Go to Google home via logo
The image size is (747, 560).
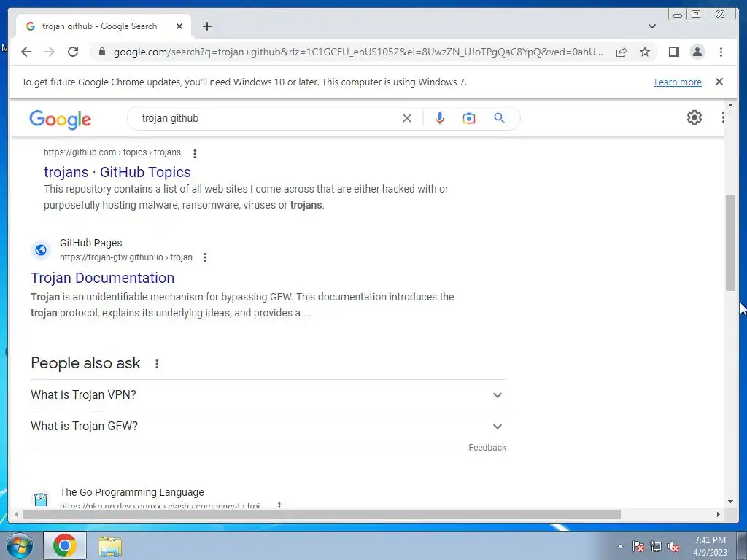coord(60,119)
